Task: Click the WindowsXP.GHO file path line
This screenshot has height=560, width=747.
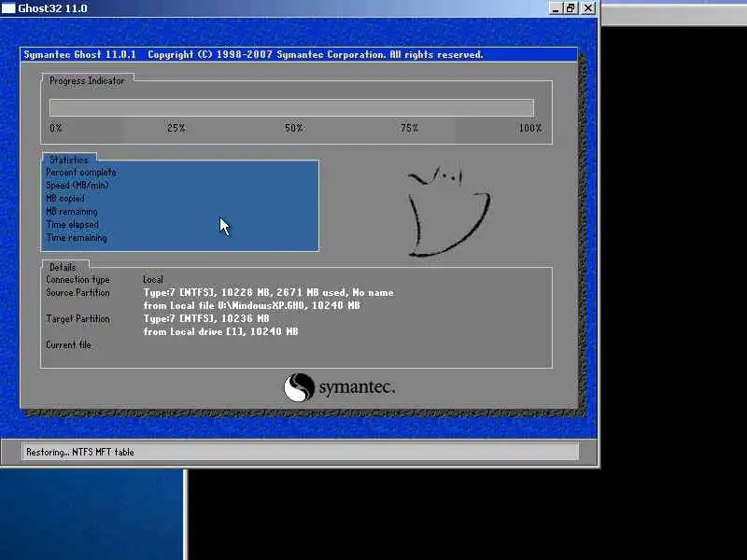Action: pyautogui.click(x=251, y=306)
